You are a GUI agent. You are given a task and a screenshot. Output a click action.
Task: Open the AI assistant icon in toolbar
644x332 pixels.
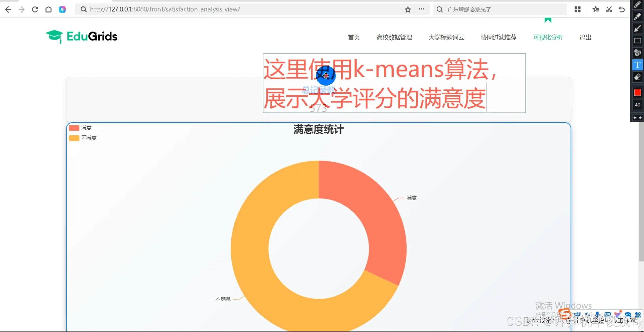point(62,10)
